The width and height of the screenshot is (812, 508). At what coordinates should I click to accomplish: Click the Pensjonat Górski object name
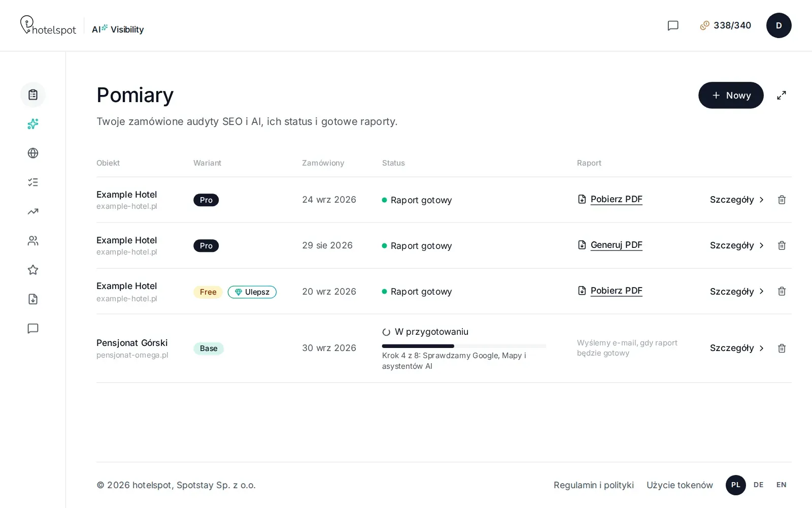pos(132,343)
